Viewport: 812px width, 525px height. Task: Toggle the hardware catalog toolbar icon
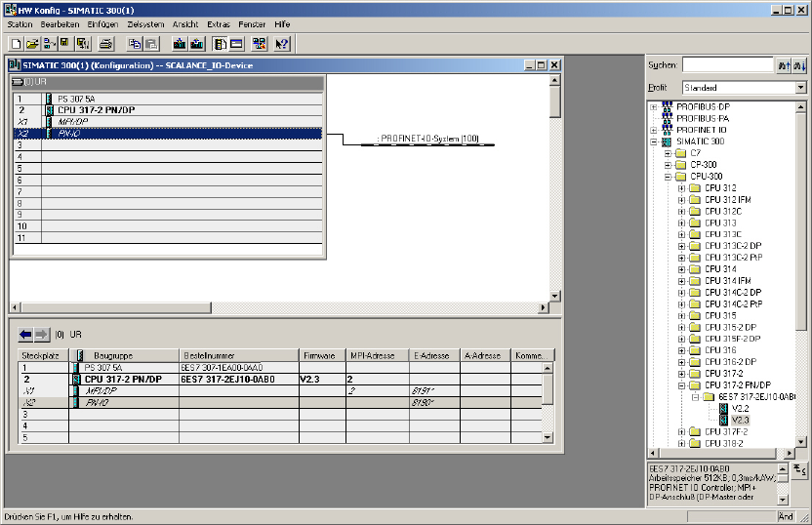pos(221,44)
